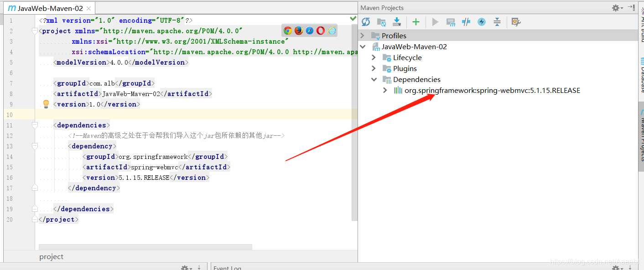
Task: Click the fold end marker at line 17
Action: [35, 188]
